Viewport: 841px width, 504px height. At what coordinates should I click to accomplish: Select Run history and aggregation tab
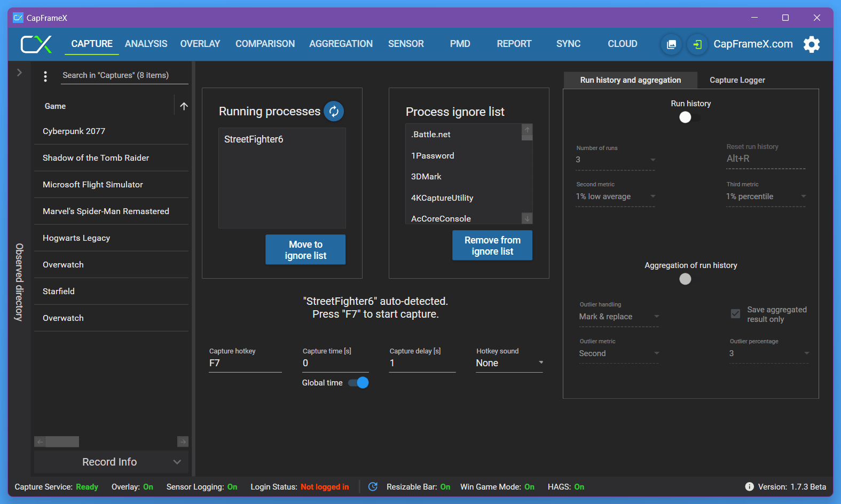point(631,80)
